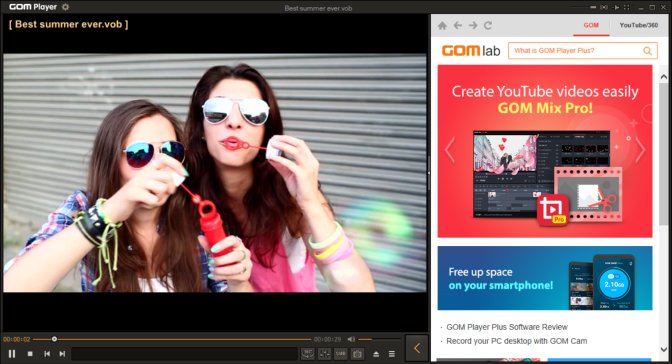Capture a screenshot with camera icon
This screenshot has width=672, height=364.
point(357,354)
